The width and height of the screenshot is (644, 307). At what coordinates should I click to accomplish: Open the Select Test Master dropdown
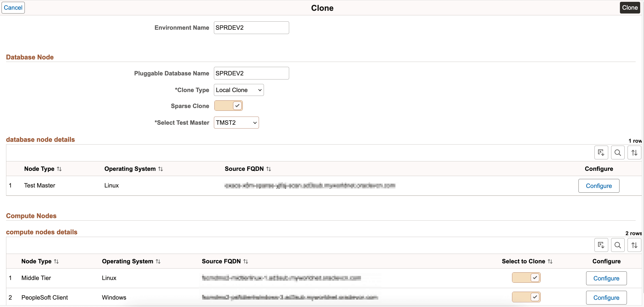pyautogui.click(x=236, y=123)
